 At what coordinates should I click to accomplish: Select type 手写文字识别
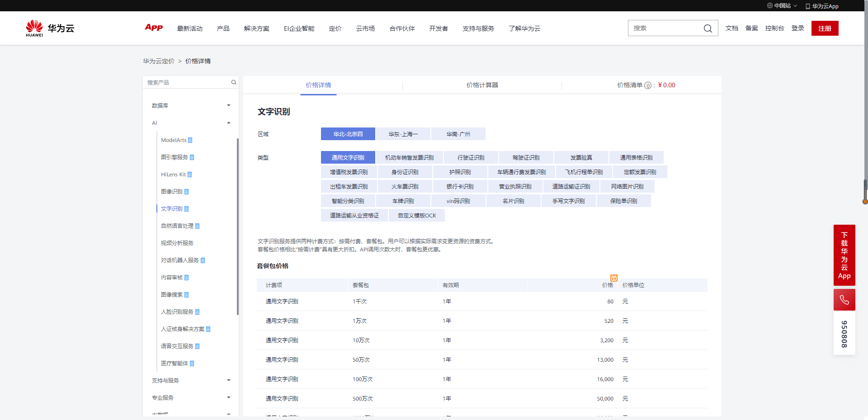coord(569,201)
